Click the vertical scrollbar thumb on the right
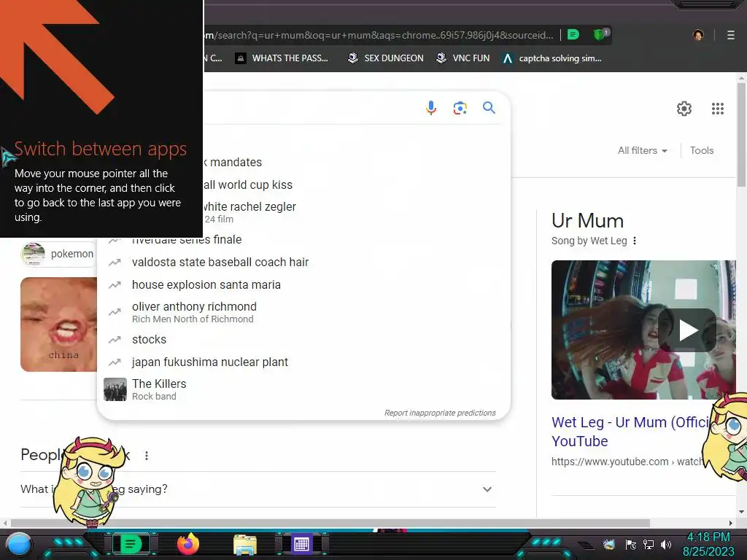This screenshot has height=560, width=747. 741,135
